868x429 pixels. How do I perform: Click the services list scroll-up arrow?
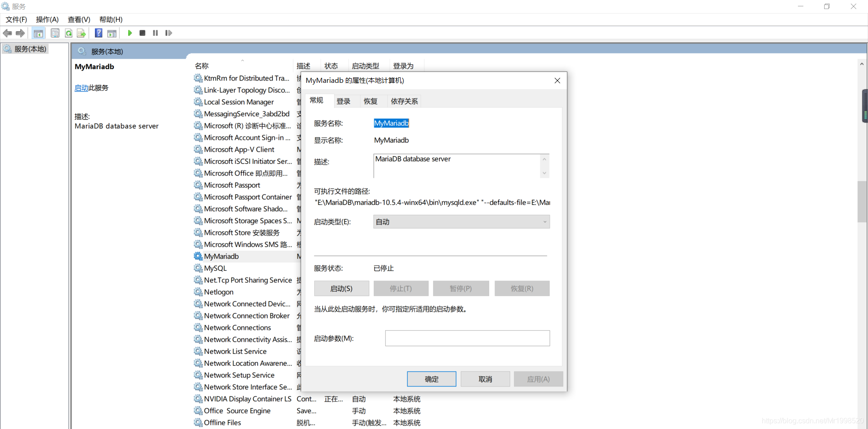(862, 64)
